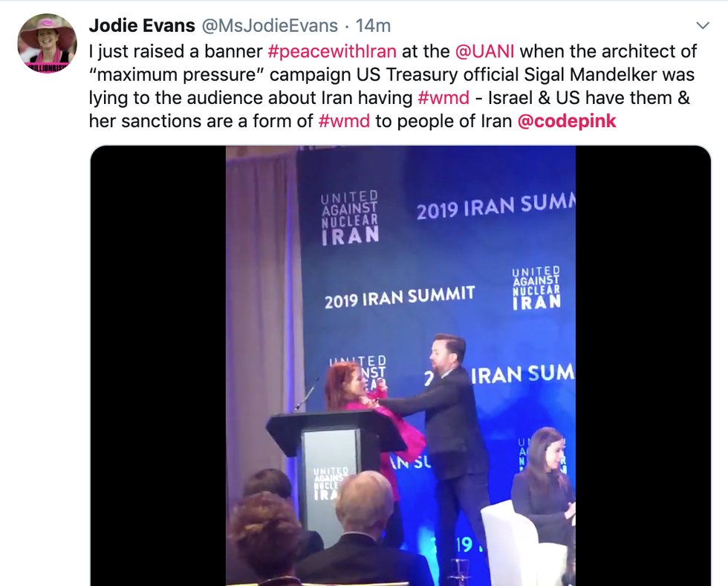Open #wmd hashtag after 'Iran having'
This screenshot has width=728, height=586.
click(x=443, y=97)
